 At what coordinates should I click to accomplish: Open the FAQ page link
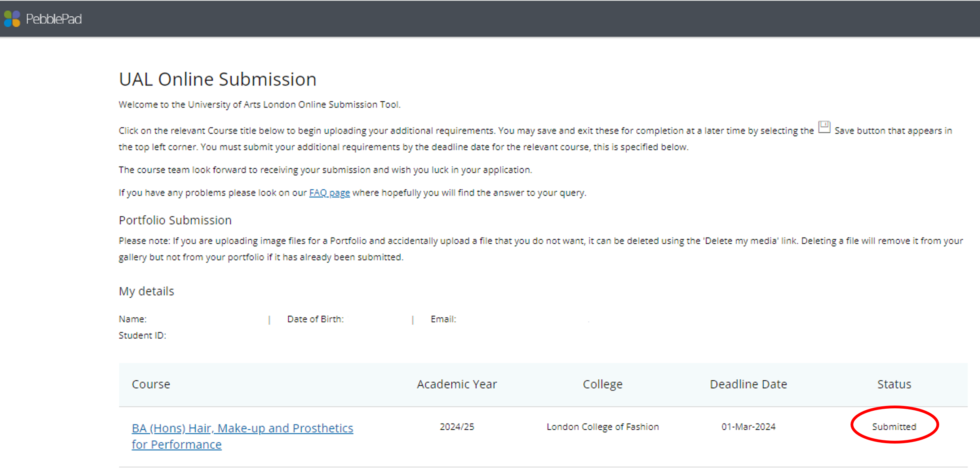(329, 193)
